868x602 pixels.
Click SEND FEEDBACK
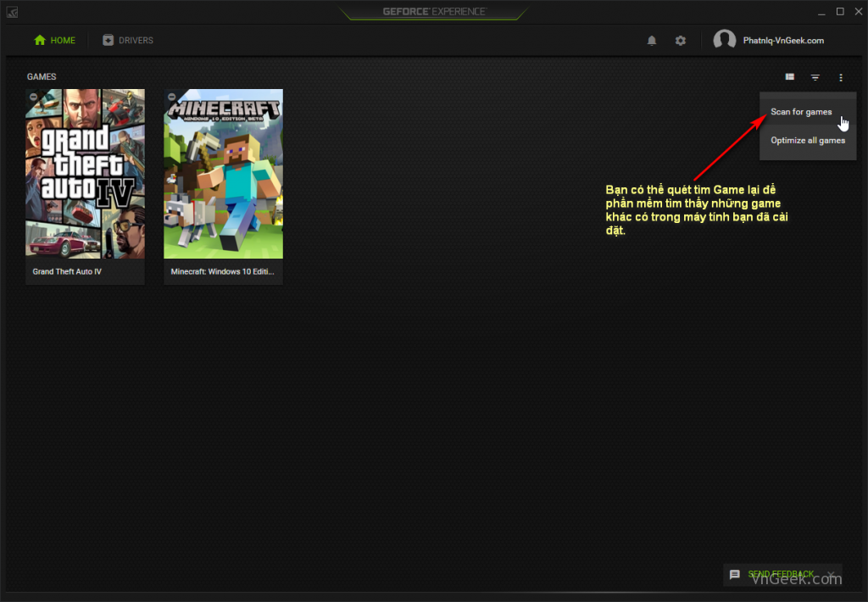click(x=781, y=574)
